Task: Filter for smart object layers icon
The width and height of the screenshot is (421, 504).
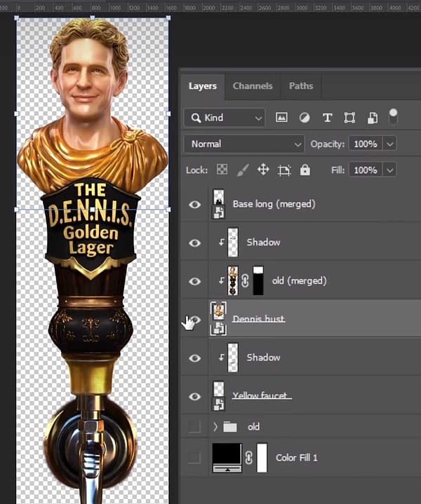Action: coord(373,118)
